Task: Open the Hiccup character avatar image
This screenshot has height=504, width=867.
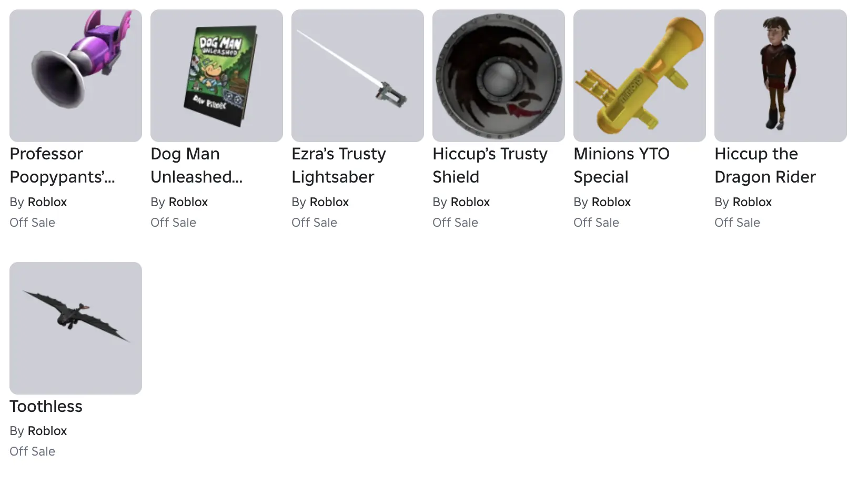Action: click(781, 76)
